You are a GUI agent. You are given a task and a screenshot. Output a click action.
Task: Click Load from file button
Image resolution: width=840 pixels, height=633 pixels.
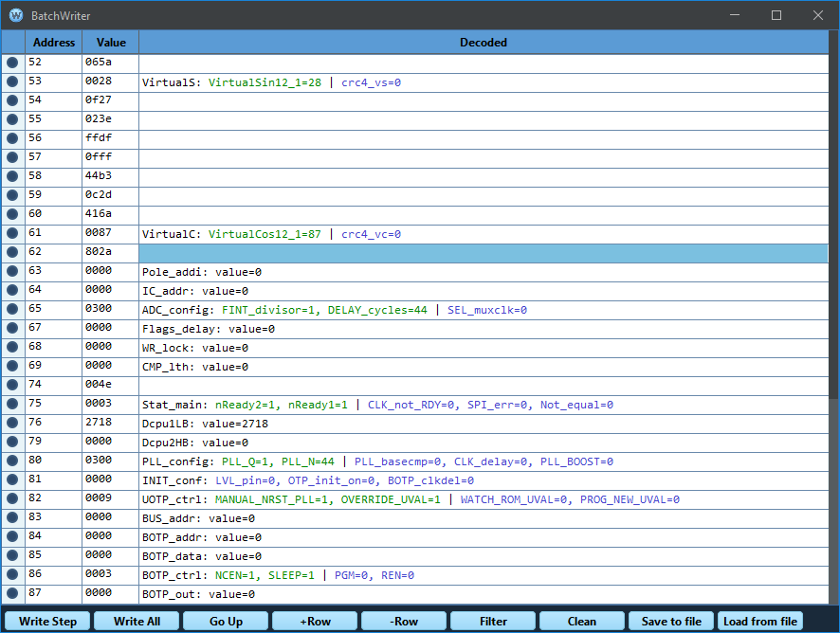click(x=759, y=622)
